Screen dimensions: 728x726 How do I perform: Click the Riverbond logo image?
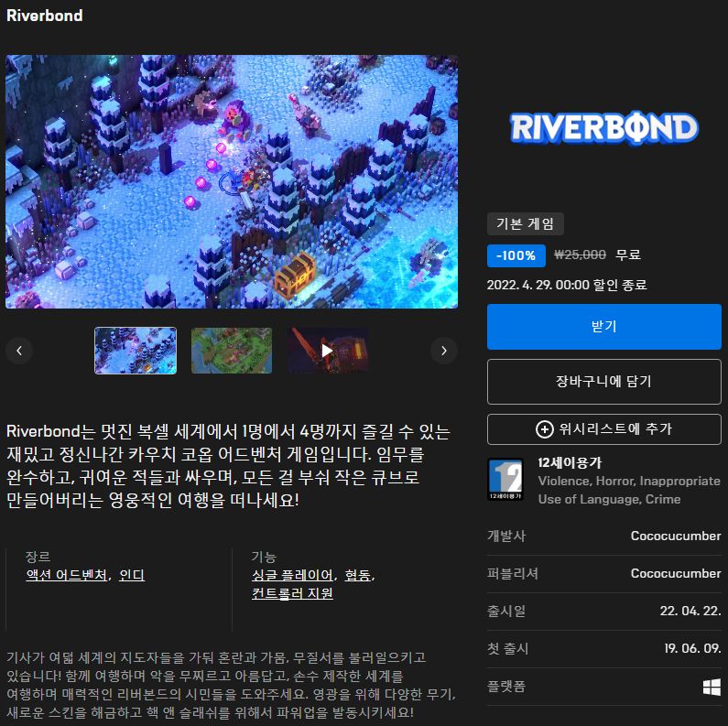(x=603, y=127)
